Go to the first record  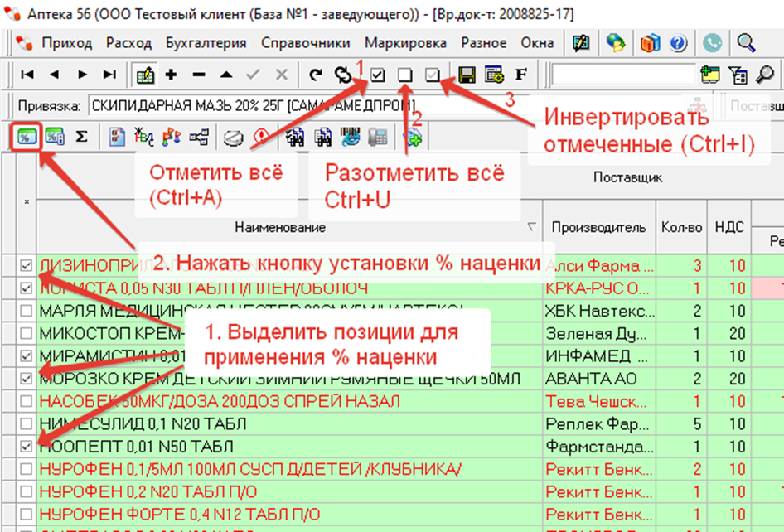(27, 75)
